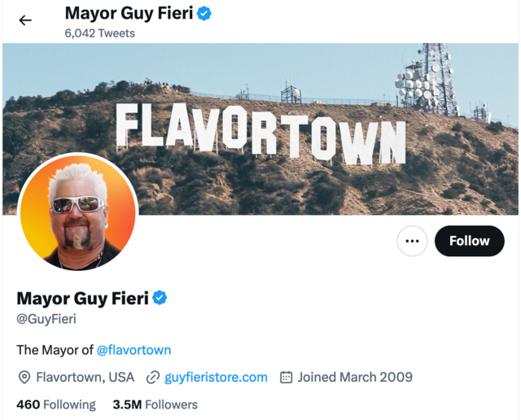Click the Flavortown, USA location text

pos(86,377)
